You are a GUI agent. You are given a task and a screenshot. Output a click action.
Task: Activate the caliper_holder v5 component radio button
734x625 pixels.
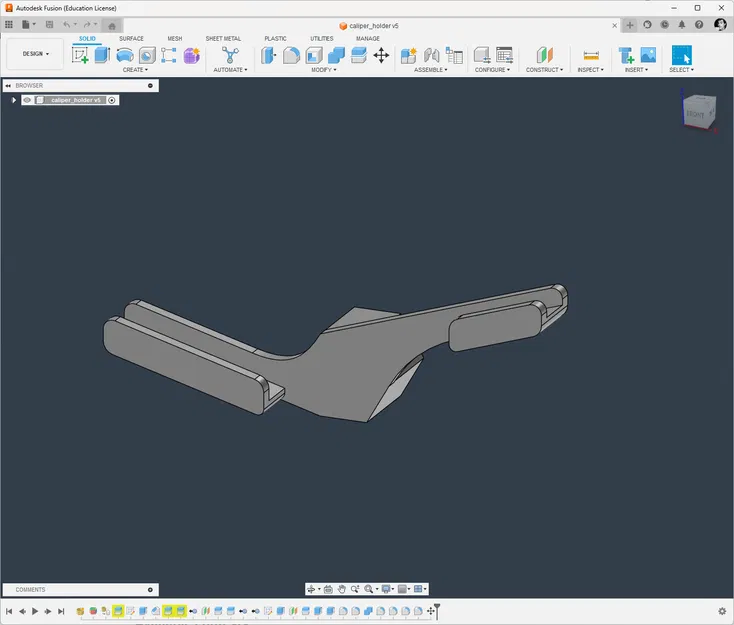click(x=112, y=100)
